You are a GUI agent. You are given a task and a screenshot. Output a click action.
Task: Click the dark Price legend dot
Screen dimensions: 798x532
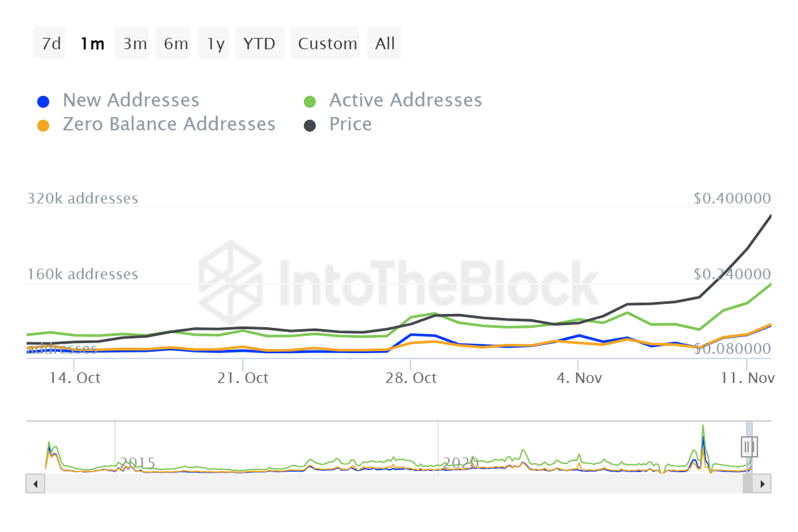click(x=310, y=126)
